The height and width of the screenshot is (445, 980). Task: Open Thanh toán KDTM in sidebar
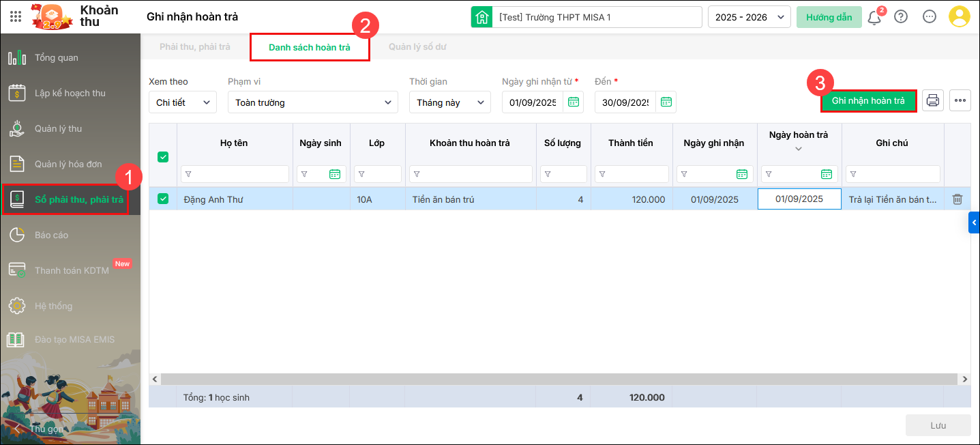70,270
